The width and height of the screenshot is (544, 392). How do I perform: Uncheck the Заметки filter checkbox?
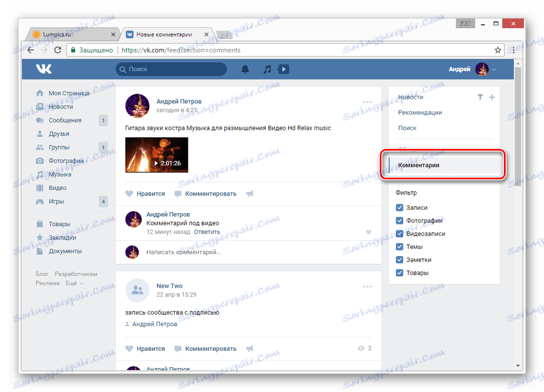point(400,259)
